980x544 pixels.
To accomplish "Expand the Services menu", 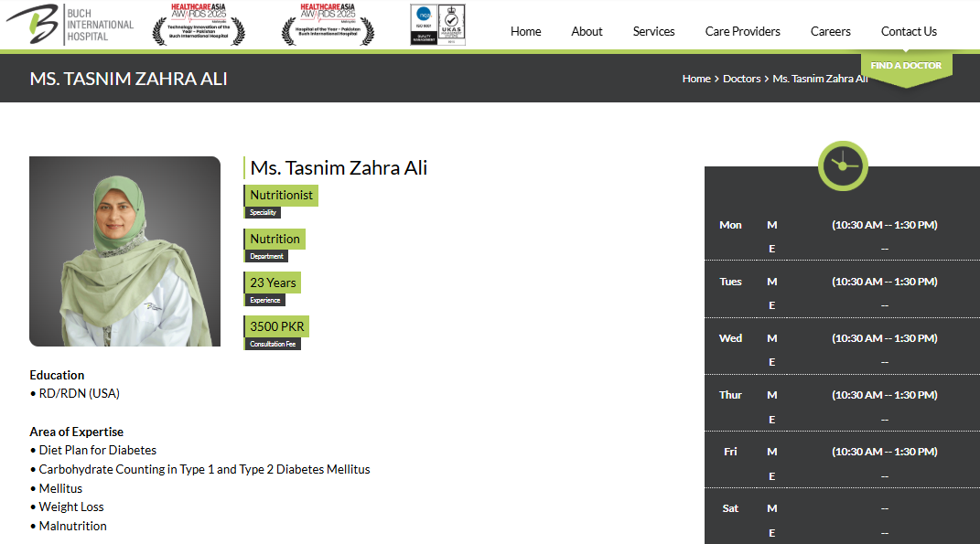I will coord(653,31).
